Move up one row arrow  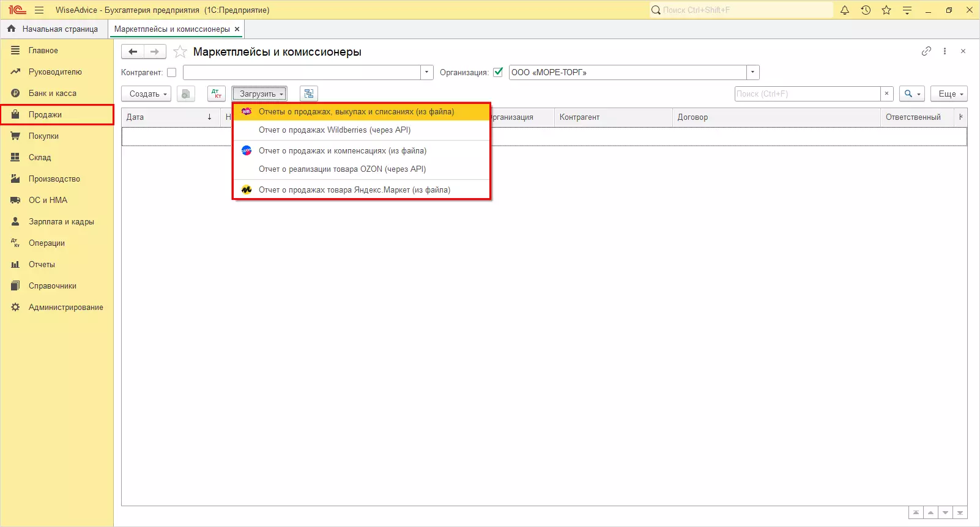(x=930, y=512)
